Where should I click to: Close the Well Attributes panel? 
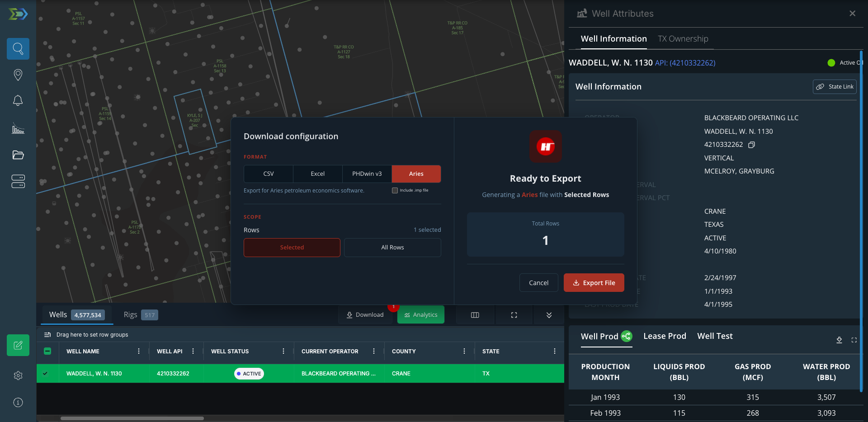coord(852,14)
